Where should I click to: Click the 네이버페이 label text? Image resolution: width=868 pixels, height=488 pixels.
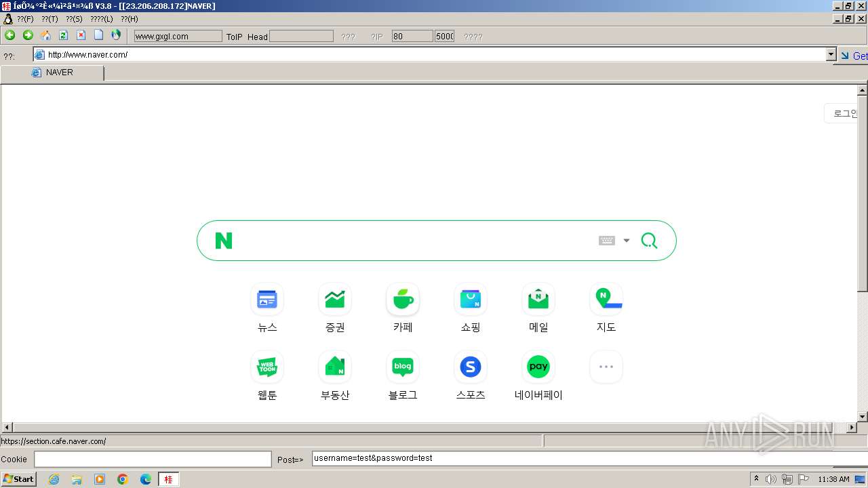pyautogui.click(x=538, y=395)
